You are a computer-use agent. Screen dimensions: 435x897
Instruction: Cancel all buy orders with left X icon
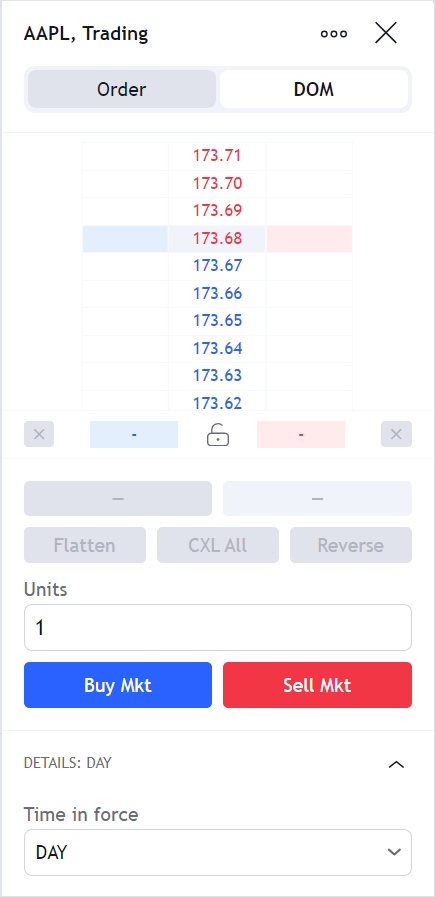click(x=39, y=434)
